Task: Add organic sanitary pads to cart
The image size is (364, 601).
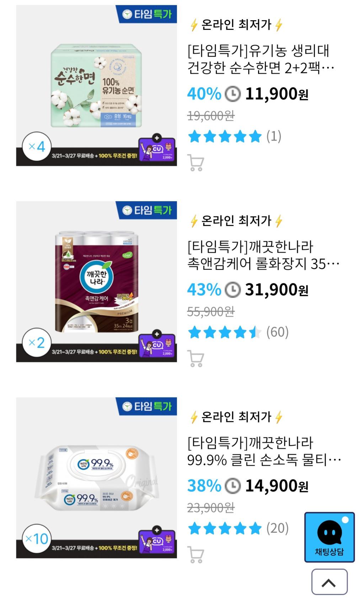Action: click(x=195, y=163)
